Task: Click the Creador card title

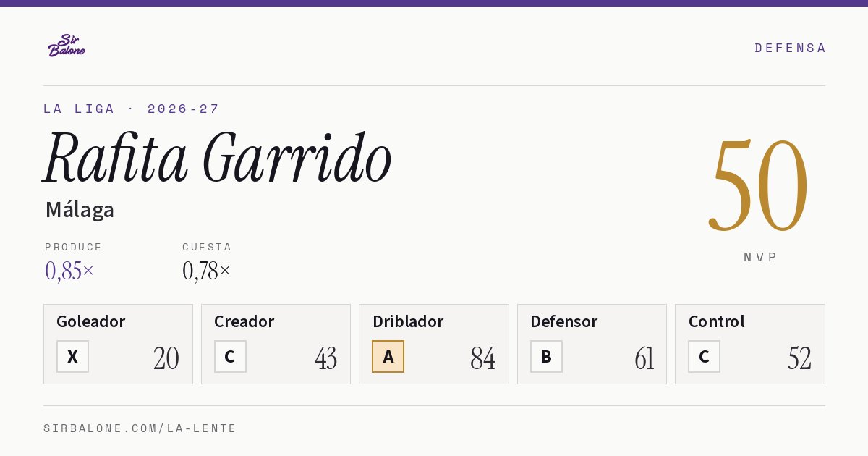Action: [244, 321]
